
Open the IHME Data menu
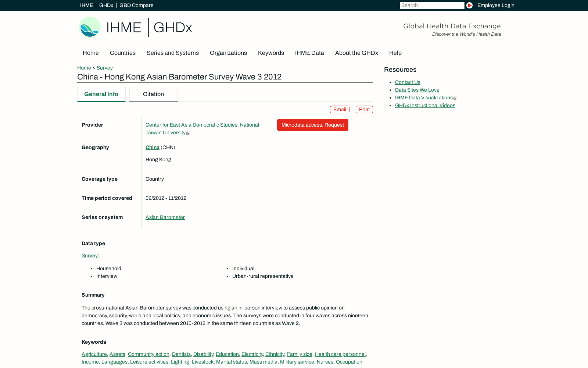click(309, 53)
